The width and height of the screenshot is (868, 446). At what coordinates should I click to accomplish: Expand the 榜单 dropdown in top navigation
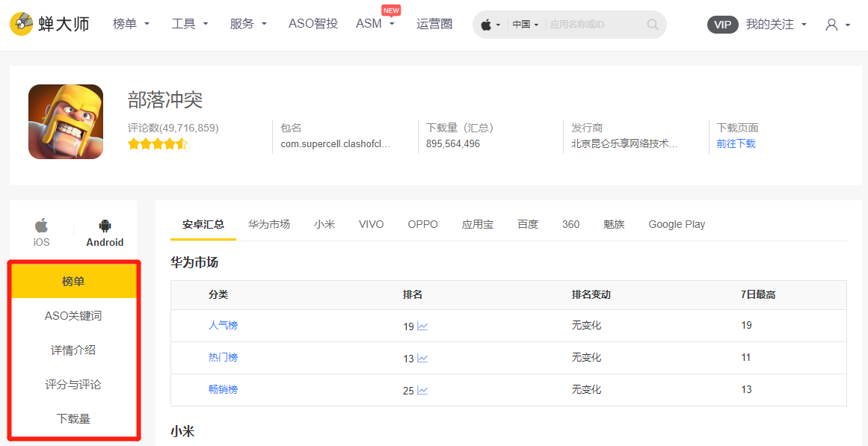click(131, 24)
